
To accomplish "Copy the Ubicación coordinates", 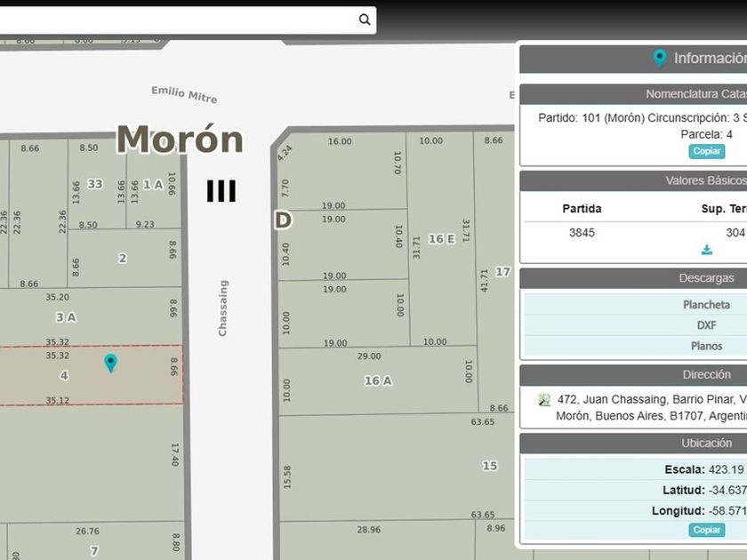I will [x=706, y=530].
